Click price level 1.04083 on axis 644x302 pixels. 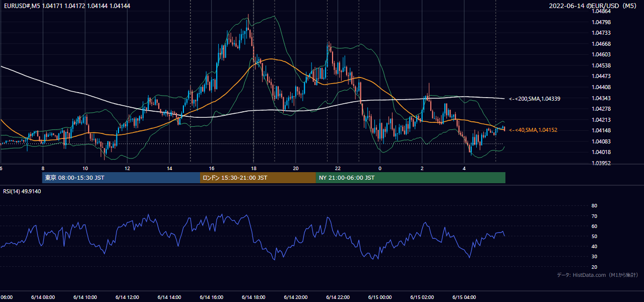[x=601, y=141]
